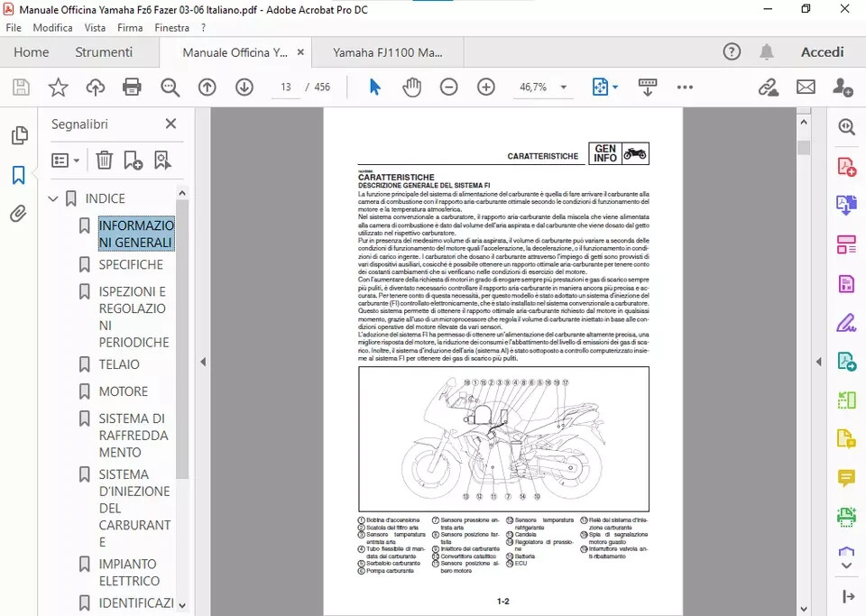Open the attachments paperclip panel

(x=18, y=214)
